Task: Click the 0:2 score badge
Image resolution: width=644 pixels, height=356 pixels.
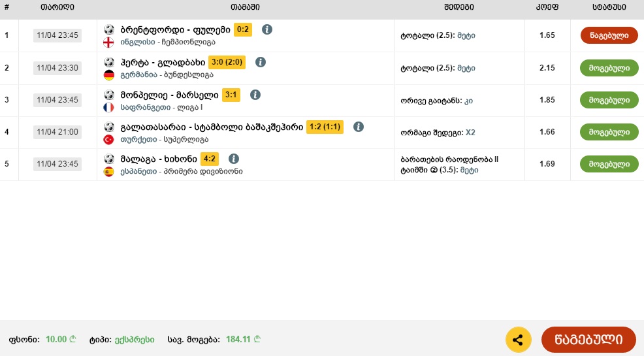Action: coord(243,29)
